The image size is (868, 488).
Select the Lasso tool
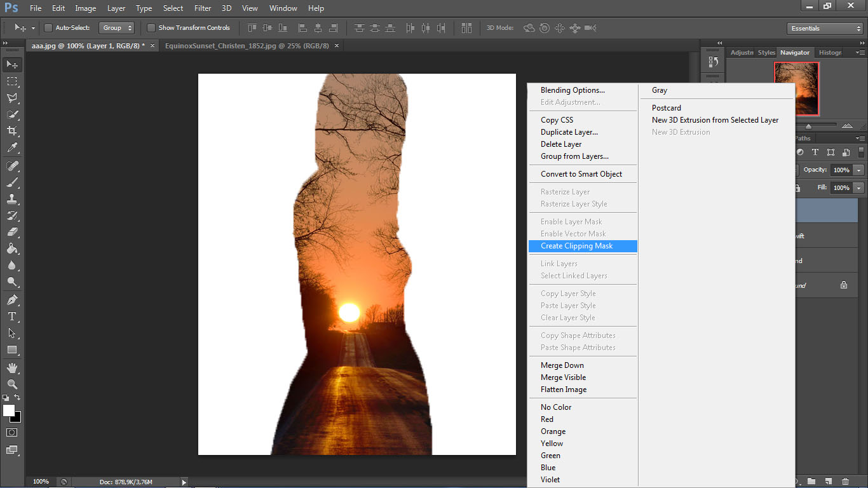[x=11, y=98]
